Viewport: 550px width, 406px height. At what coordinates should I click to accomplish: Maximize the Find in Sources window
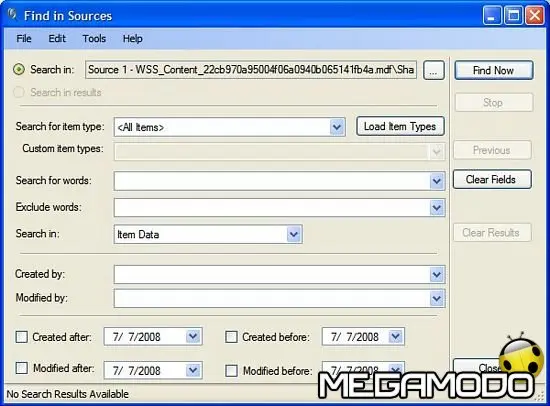coord(514,15)
